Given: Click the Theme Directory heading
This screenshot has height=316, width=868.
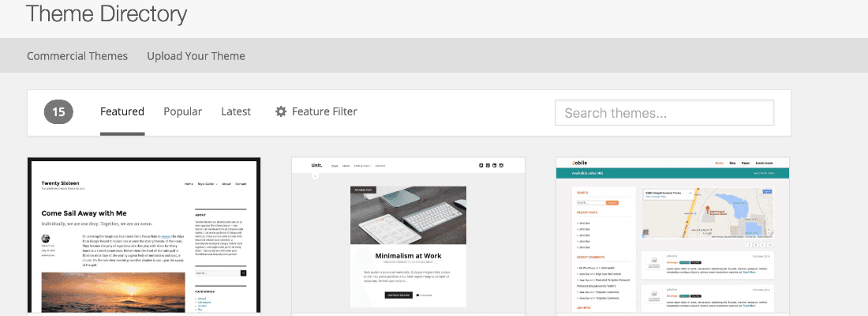Looking at the screenshot, I should click(107, 13).
